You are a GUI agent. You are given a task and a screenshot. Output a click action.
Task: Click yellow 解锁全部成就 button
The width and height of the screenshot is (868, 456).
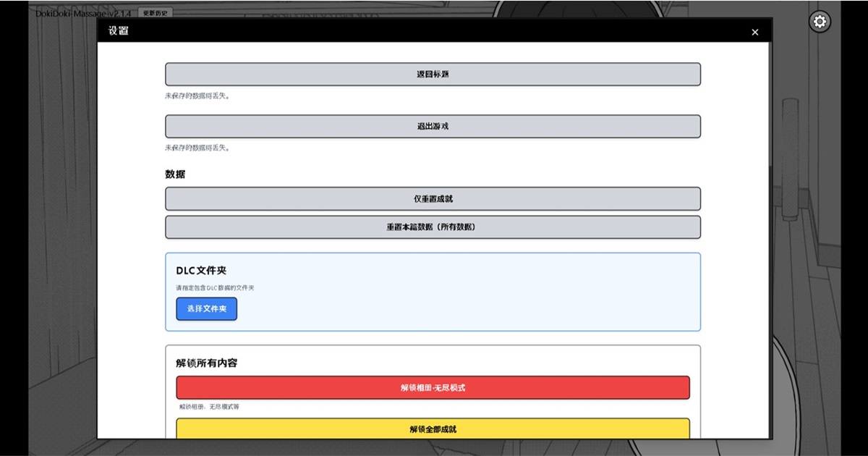pyautogui.click(x=433, y=428)
